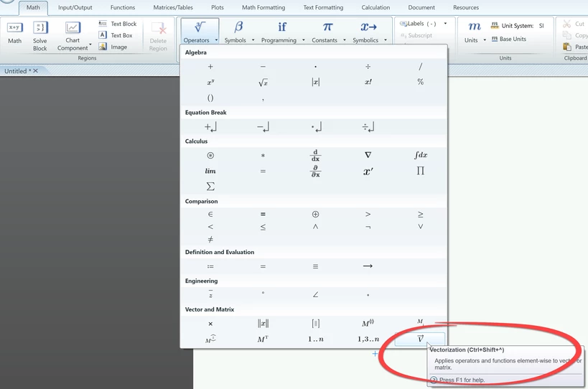Insert the XOR ⊕ operator
This screenshot has width=588, height=389.
click(x=315, y=215)
